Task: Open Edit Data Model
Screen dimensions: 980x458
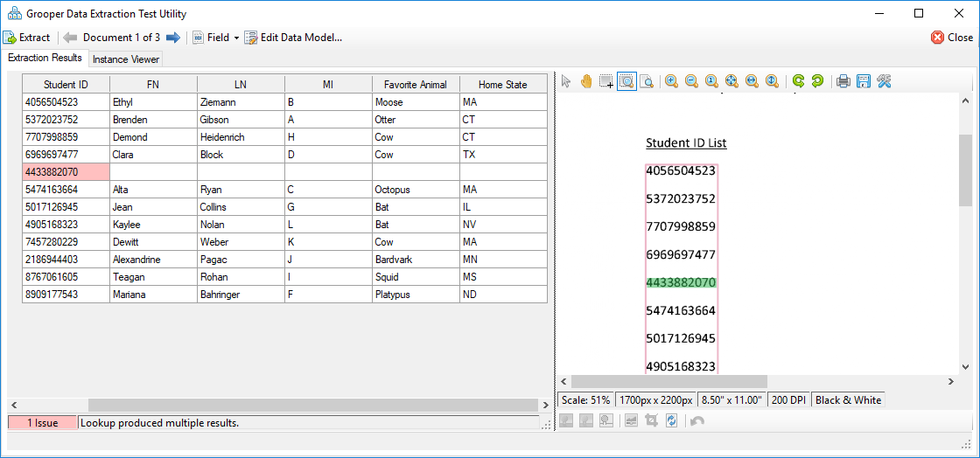Action: [x=293, y=38]
